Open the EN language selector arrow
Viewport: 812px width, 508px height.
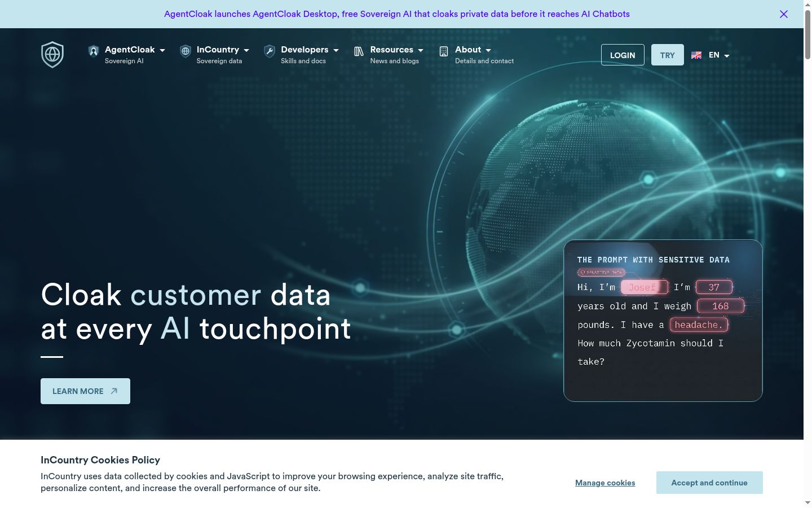(727, 56)
